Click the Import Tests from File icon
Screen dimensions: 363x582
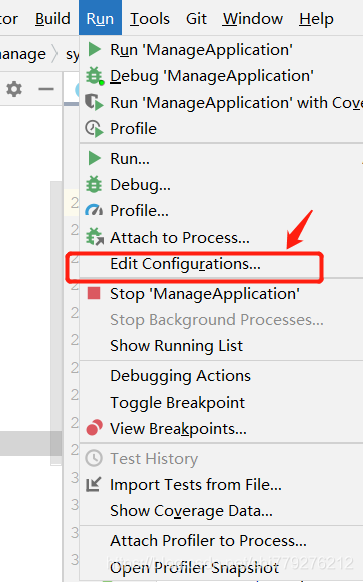94,484
